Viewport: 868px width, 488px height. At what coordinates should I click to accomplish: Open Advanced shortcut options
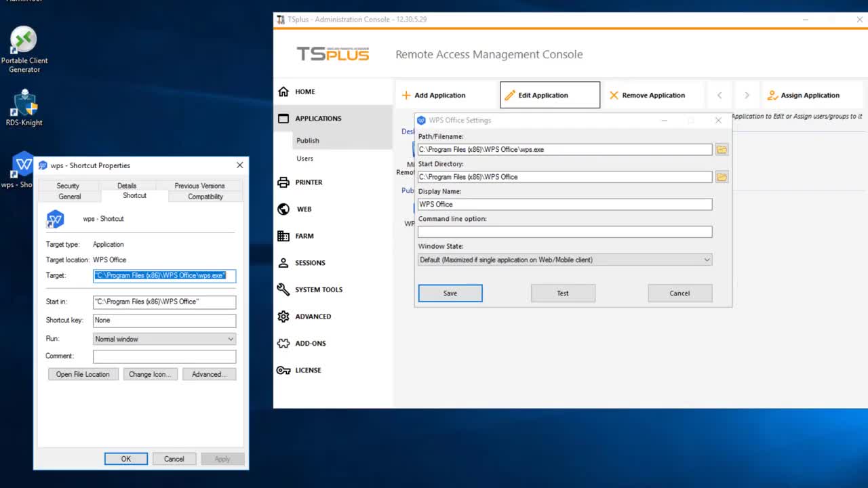(209, 374)
